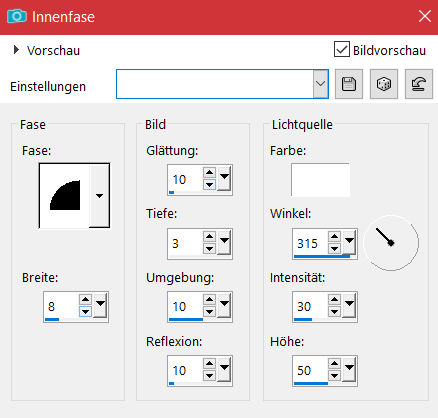This screenshot has height=418, width=438.
Task: Click the Innenfase camera icon in title bar
Action: pos(17,16)
